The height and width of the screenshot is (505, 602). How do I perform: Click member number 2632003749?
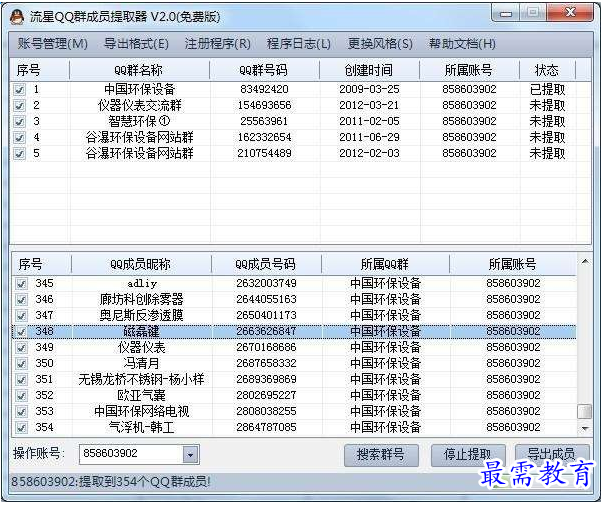pos(266,284)
